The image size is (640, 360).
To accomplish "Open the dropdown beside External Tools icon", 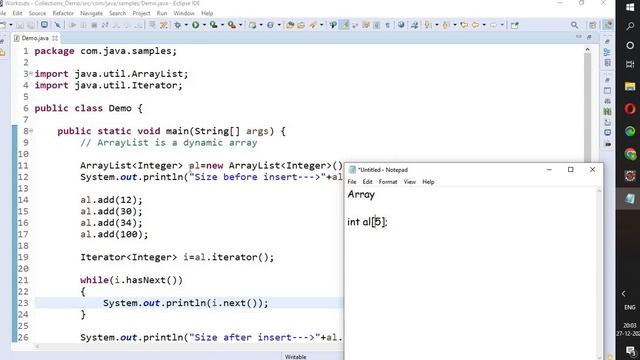I will click(x=240, y=25).
